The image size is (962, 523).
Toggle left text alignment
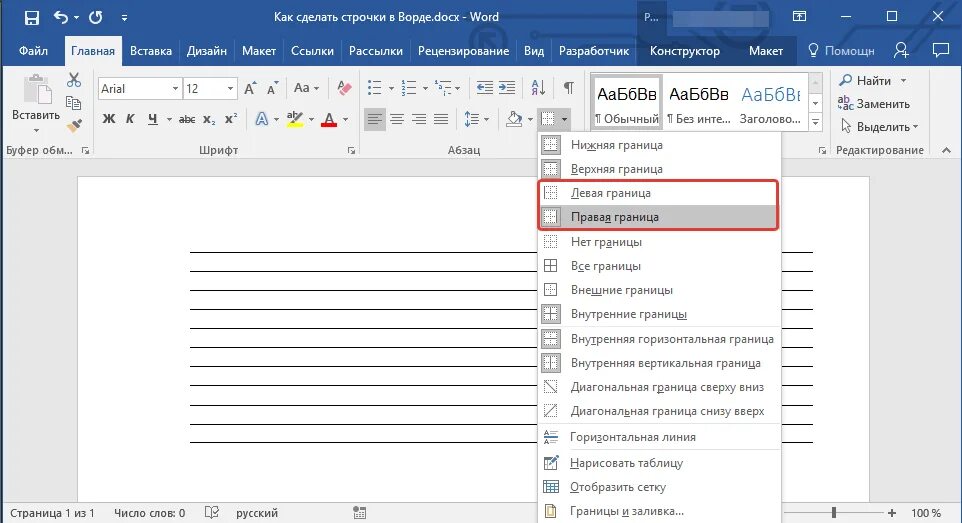pyautogui.click(x=374, y=119)
